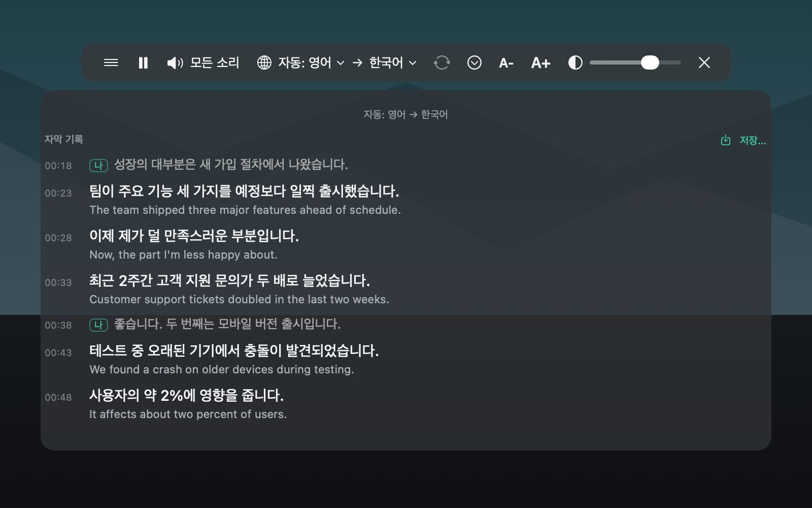Click text Now, the part I'm less happy about.

pyautogui.click(x=183, y=255)
